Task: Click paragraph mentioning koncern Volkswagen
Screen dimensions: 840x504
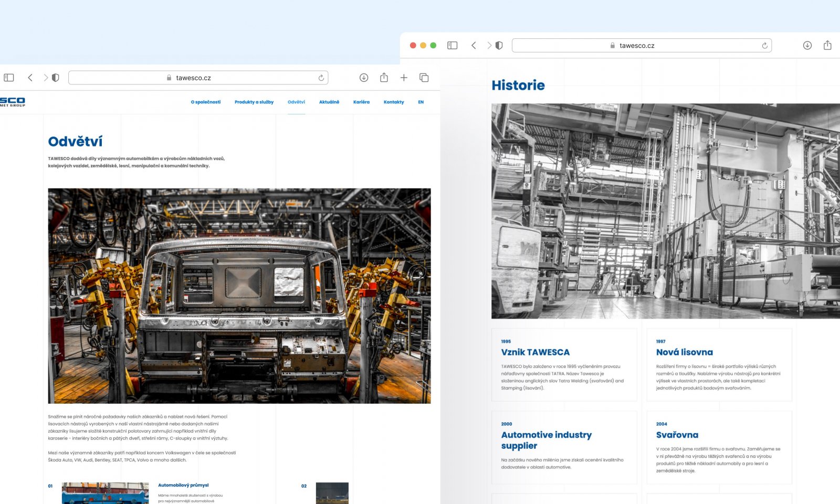Action: 142,456
